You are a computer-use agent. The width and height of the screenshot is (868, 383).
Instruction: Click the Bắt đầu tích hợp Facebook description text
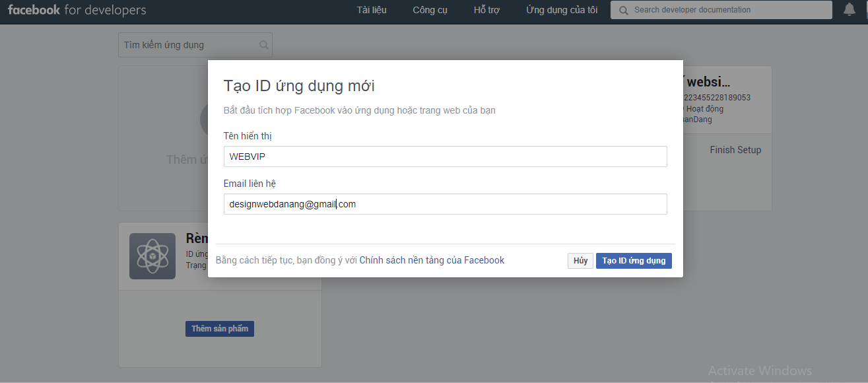click(x=359, y=110)
